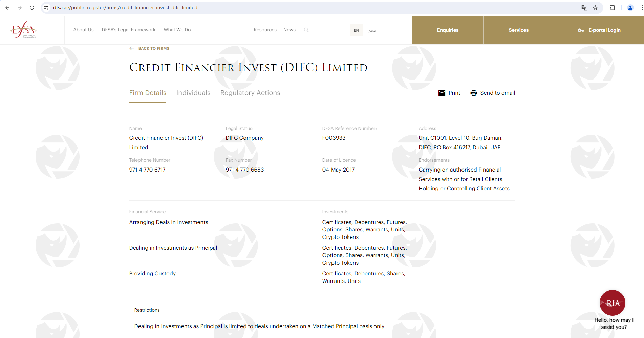Open DFSA's Legal Framework menu
The height and width of the screenshot is (338, 644).
point(128,30)
